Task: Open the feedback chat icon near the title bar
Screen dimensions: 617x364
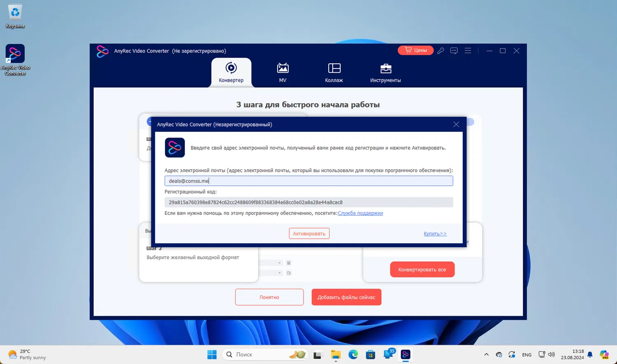Action: (x=454, y=51)
